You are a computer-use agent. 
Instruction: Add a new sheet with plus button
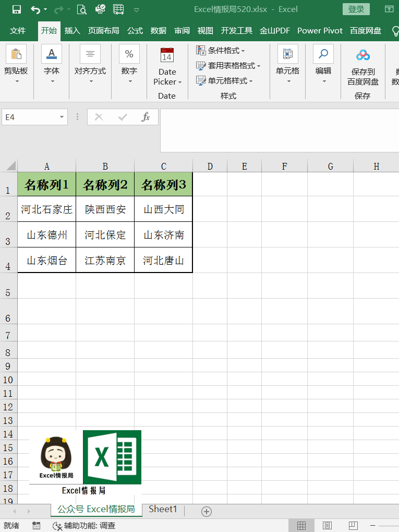pyautogui.click(x=207, y=511)
